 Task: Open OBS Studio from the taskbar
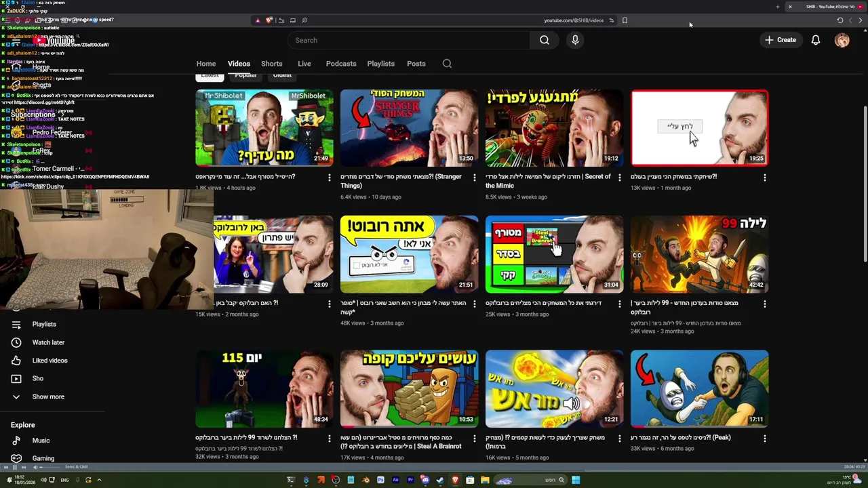(x=336, y=480)
